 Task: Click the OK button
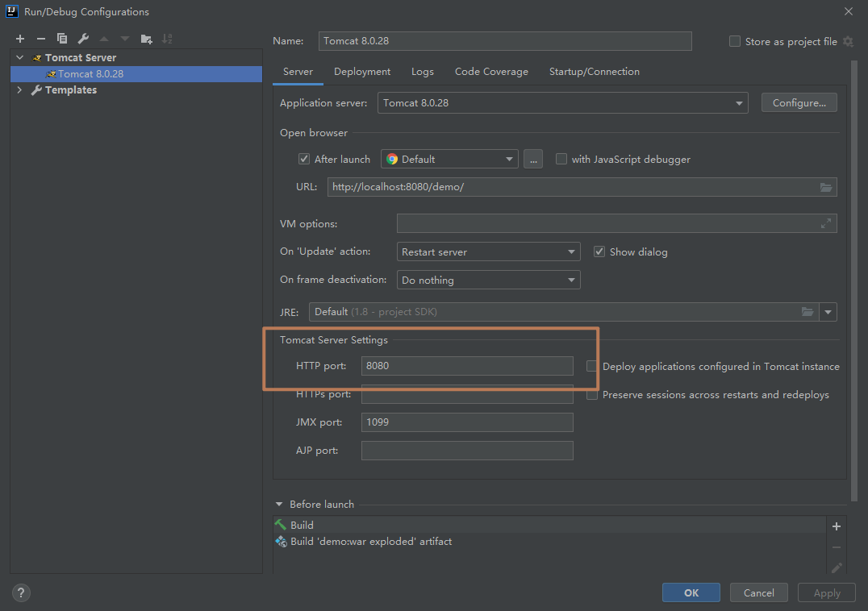(x=691, y=592)
